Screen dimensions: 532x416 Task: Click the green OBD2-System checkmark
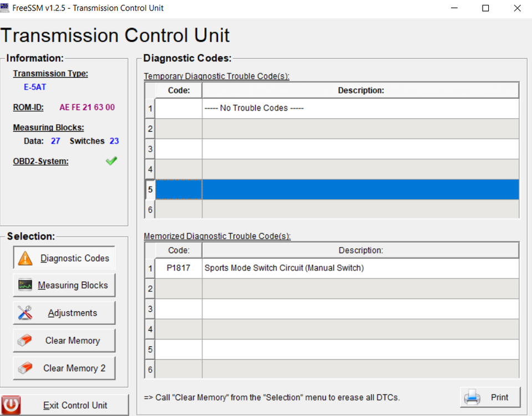pos(112,161)
